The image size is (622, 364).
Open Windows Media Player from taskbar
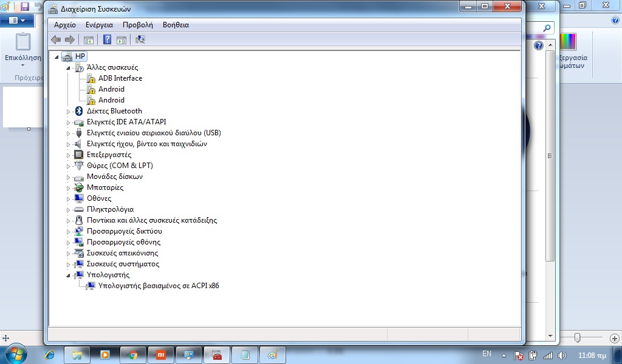coord(105,355)
